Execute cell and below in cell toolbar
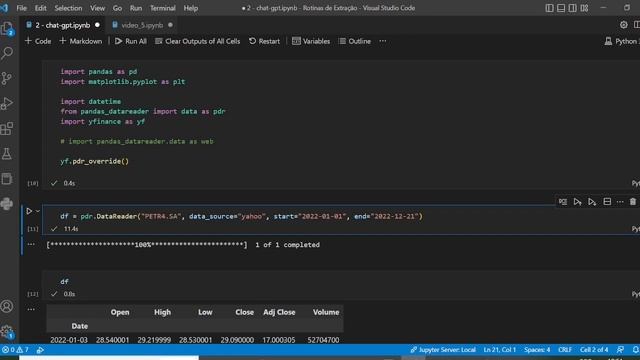Image resolution: width=640 pixels, height=360 pixels. [592, 202]
